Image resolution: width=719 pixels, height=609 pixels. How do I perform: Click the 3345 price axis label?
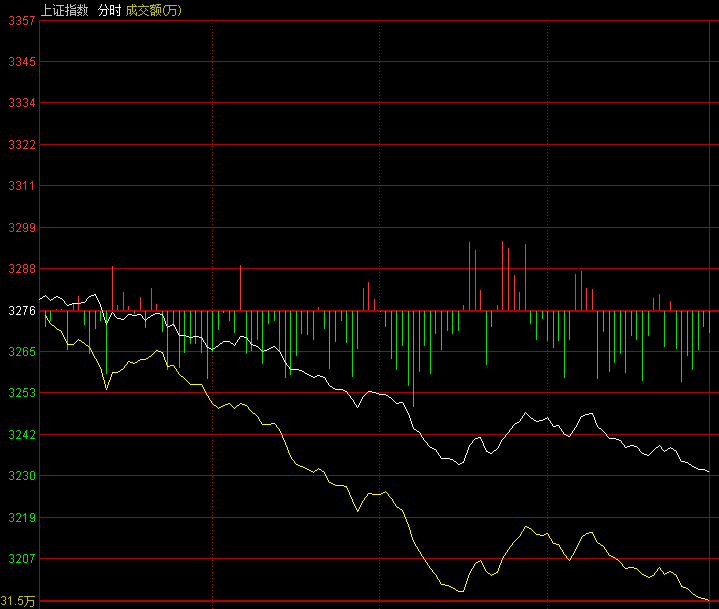pyautogui.click(x=22, y=61)
